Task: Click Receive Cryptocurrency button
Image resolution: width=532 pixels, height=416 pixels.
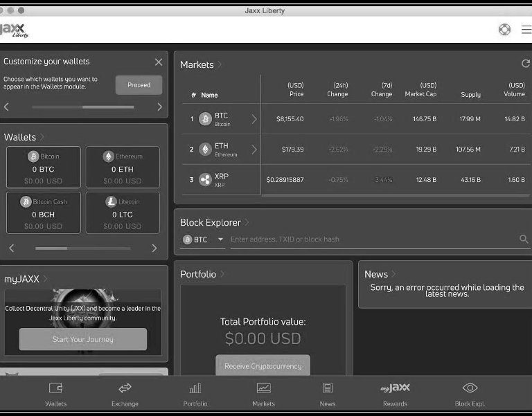Action: point(263,366)
